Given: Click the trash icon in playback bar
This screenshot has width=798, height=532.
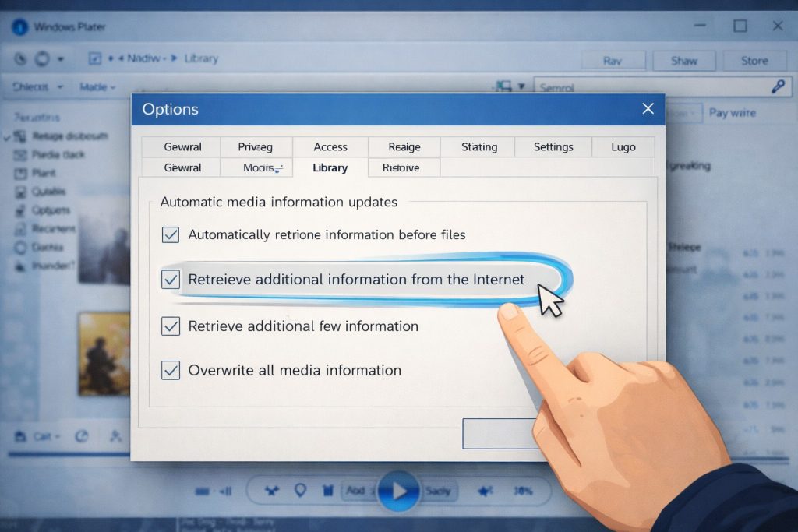Looking at the screenshot, I should click(328, 491).
